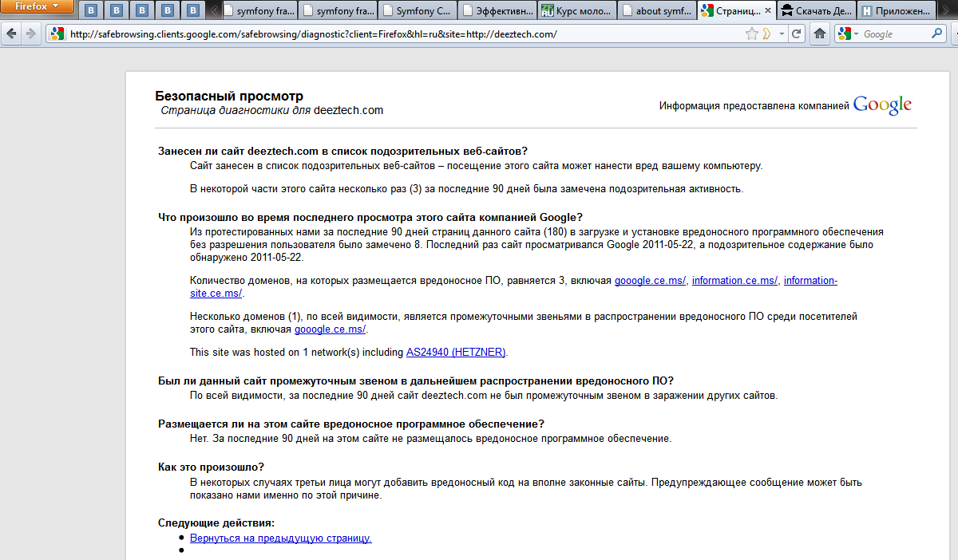Click the Google site identity icon in address bar
Viewport: 958px width, 560px height.
click(56, 34)
